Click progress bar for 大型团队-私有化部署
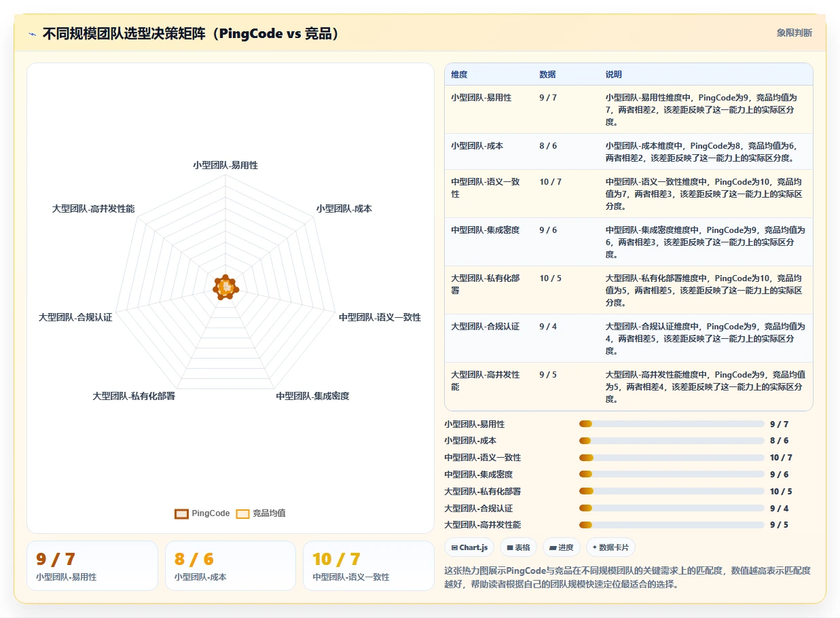 coord(672,491)
